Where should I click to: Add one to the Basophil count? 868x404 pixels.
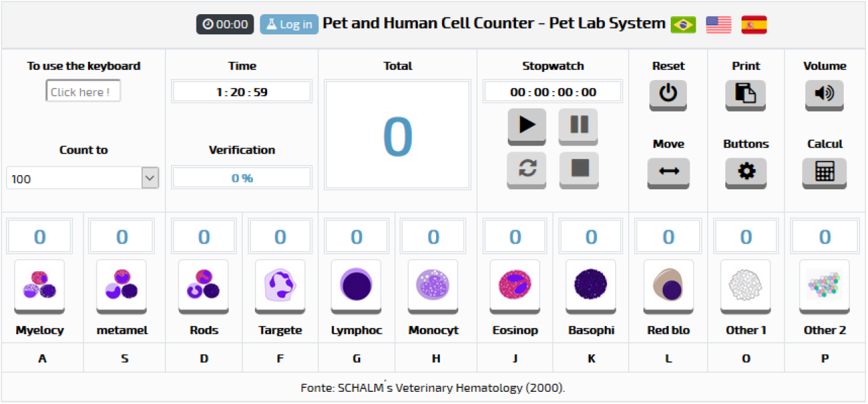(x=591, y=285)
